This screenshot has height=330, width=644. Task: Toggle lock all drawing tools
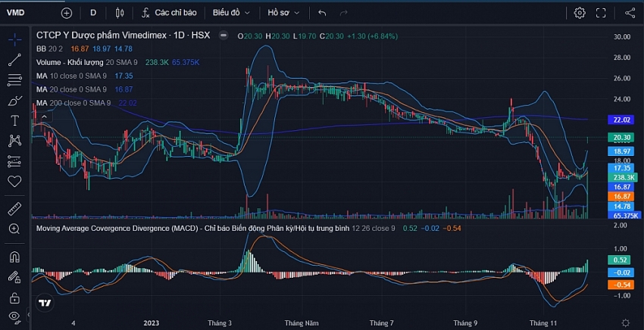(x=14, y=297)
